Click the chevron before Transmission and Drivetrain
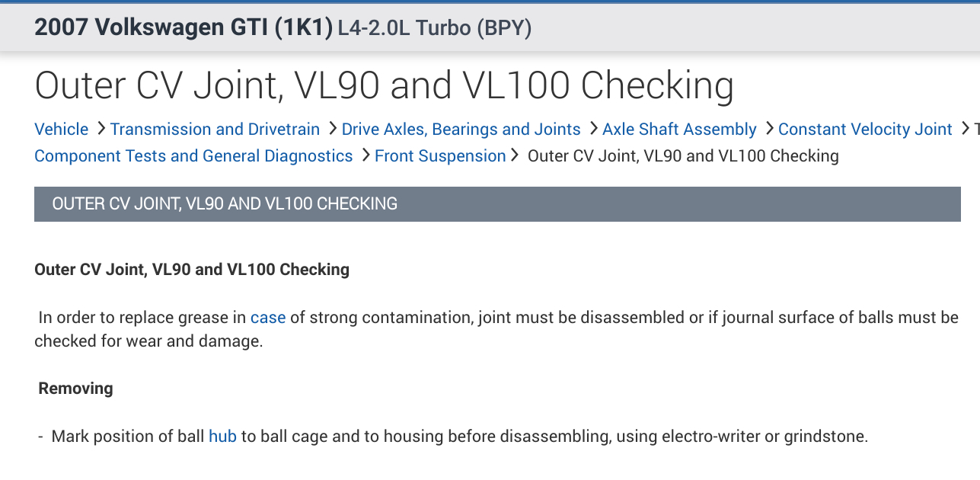Screen dimensions: 980x480 [101, 129]
